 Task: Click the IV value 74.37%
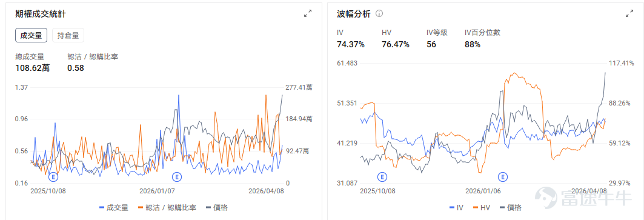point(351,44)
